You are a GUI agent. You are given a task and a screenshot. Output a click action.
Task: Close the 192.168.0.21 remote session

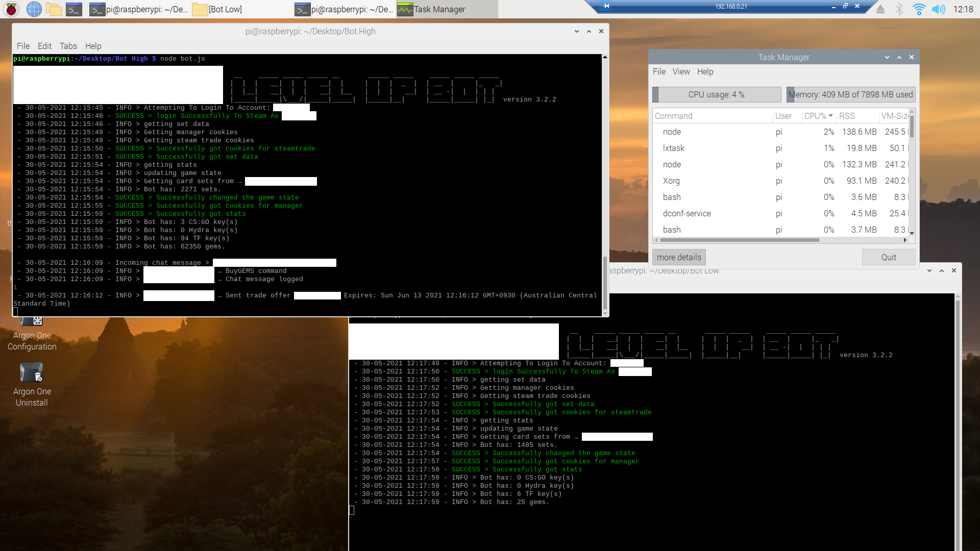coord(857,6)
